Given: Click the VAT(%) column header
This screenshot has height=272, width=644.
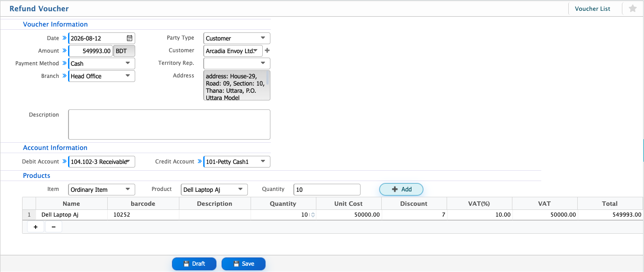Looking at the screenshot, I should click(479, 204).
